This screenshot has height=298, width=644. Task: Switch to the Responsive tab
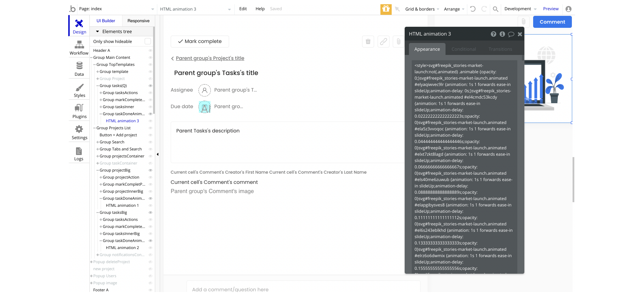pyautogui.click(x=138, y=21)
